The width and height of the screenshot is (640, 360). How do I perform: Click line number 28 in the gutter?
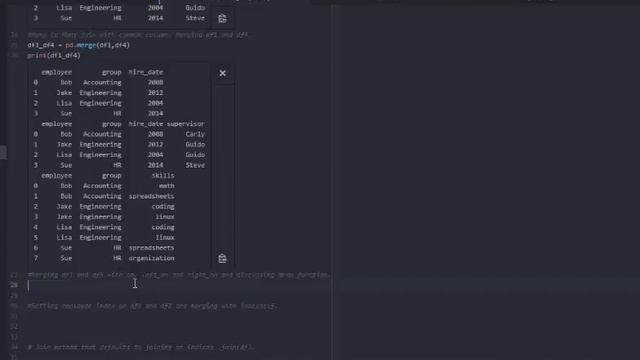pyautogui.click(x=14, y=285)
